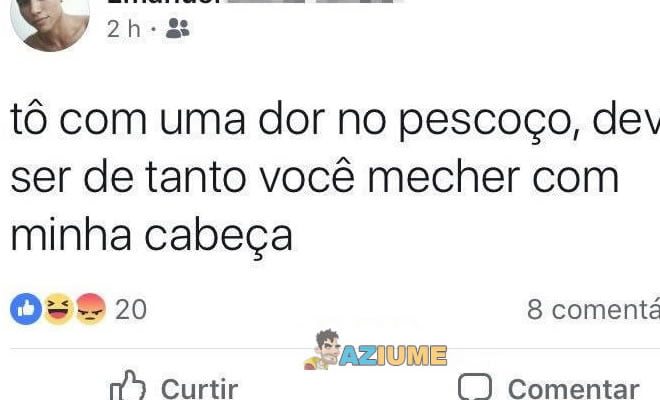Click the 2 h post timestamp
Image resolution: width=660 pixels, height=400 pixels.
(124, 29)
